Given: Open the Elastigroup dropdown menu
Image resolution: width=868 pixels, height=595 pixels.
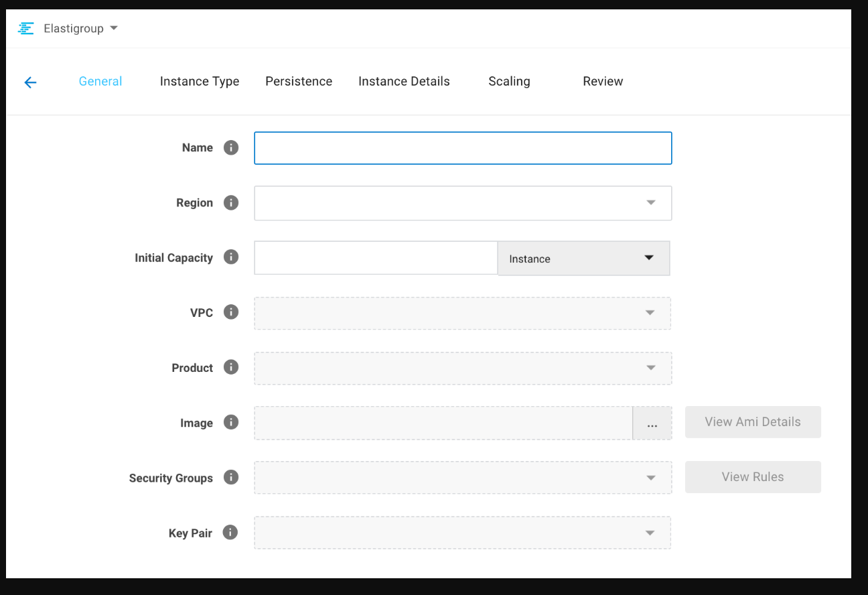Looking at the screenshot, I should point(80,28).
